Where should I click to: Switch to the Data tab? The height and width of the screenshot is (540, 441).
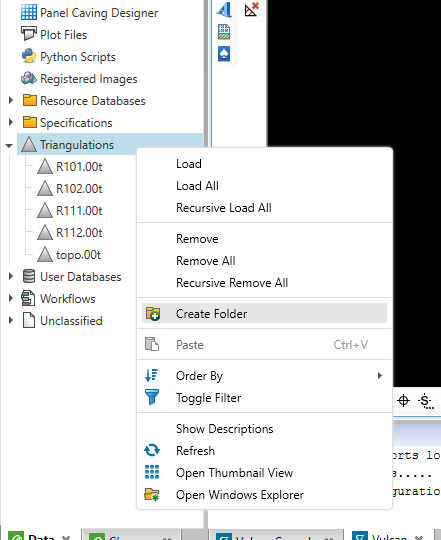[x=40, y=536]
